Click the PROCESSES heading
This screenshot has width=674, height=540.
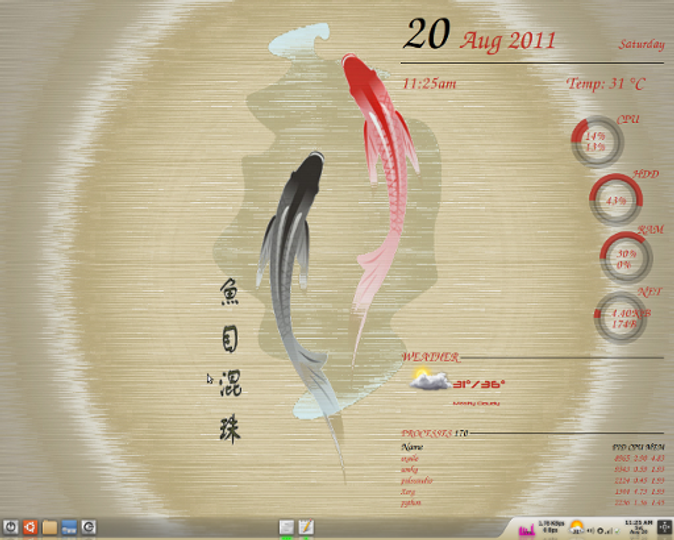pyautogui.click(x=426, y=433)
